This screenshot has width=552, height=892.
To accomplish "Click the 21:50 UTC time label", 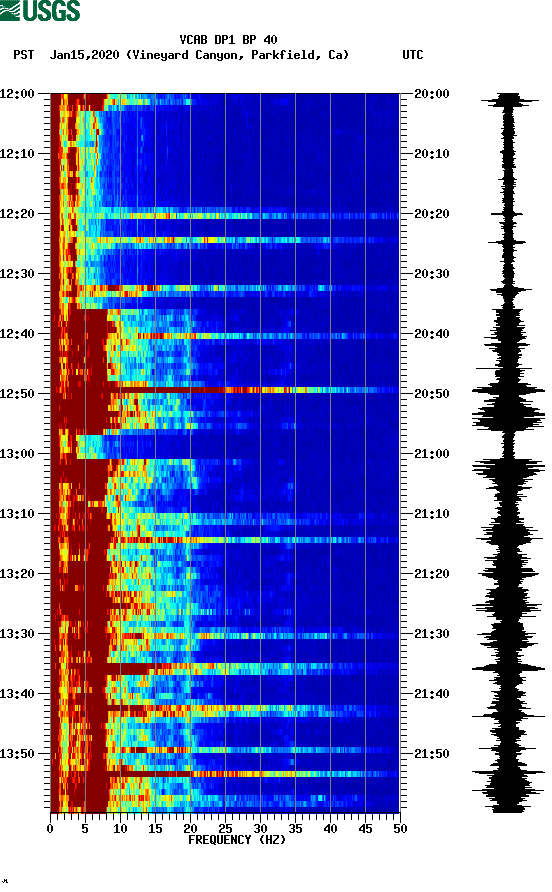I will 432,754.
